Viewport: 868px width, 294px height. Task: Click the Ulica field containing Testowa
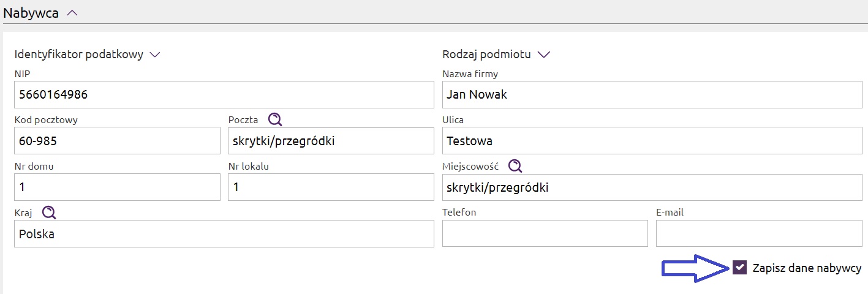pyautogui.click(x=652, y=141)
